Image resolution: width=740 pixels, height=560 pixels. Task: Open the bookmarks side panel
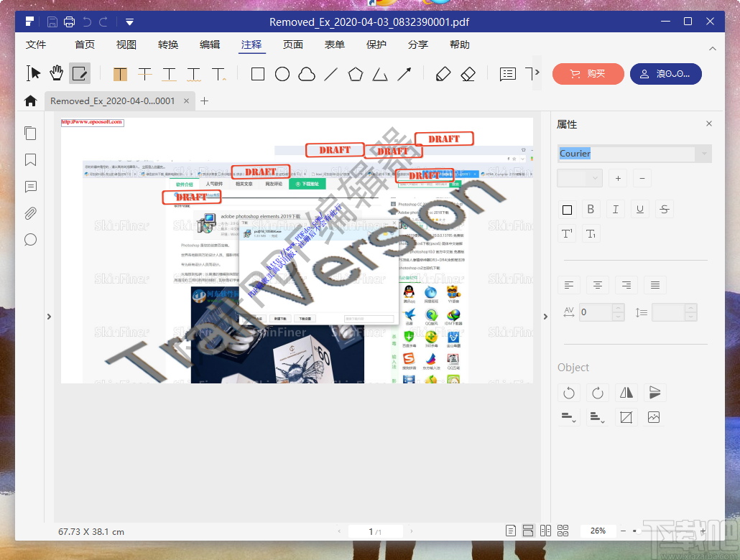tap(30, 160)
